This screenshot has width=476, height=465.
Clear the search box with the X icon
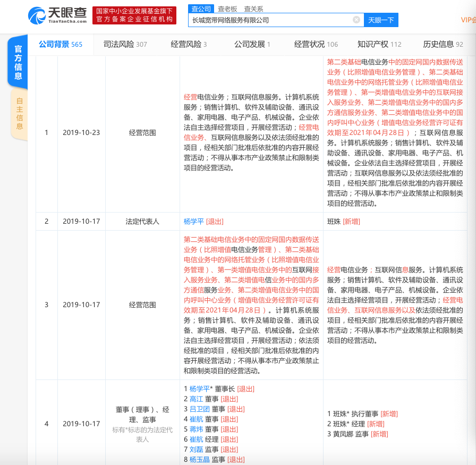[x=356, y=20]
